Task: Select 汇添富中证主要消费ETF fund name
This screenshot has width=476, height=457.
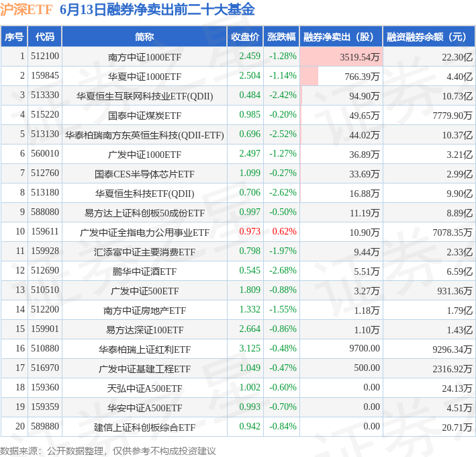Action: [144, 251]
